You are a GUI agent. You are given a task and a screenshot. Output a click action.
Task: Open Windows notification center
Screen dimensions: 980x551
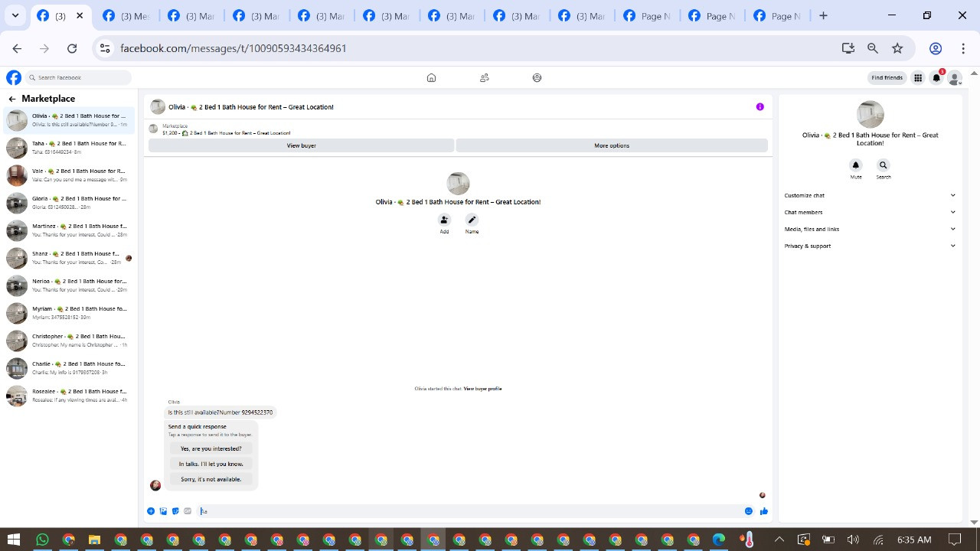point(955,540)
